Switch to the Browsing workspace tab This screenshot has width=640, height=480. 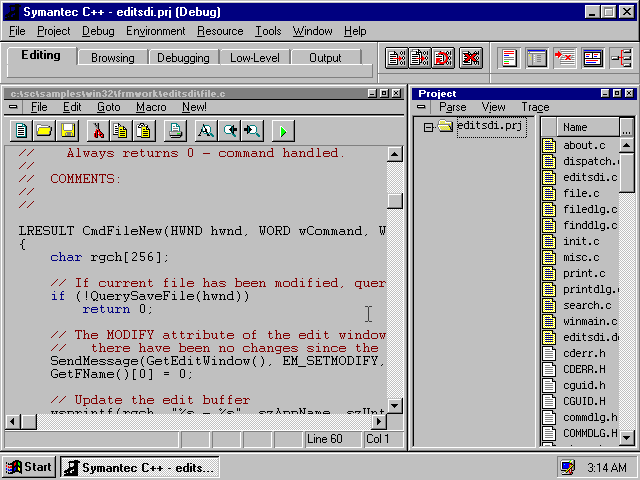(113, 58)
